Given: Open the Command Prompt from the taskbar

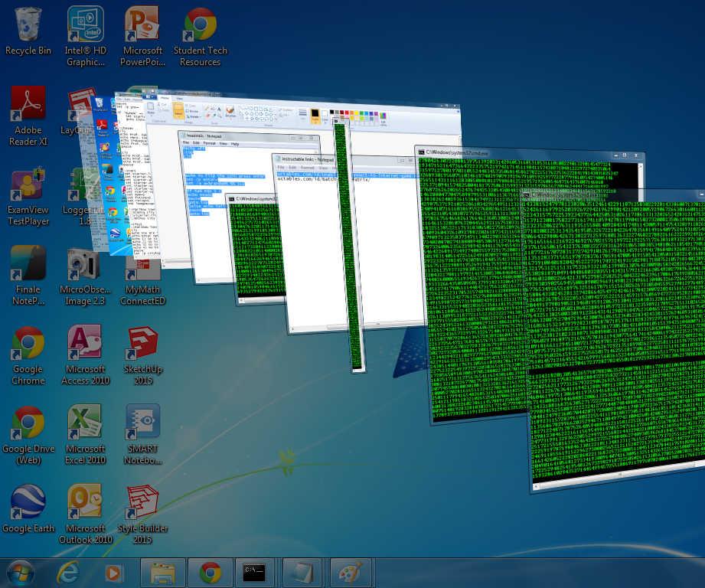Looking at the screenshot, I should click(x=256, y=572).
